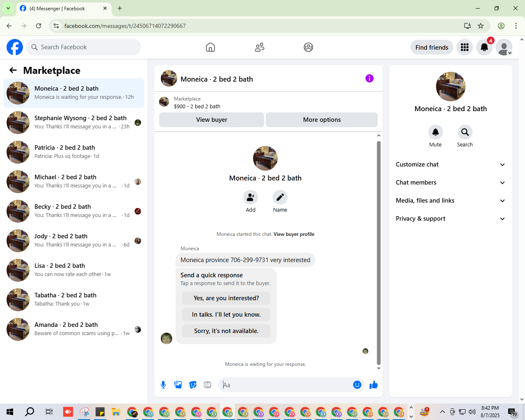The width and height of the screenshot is (525, 420).
Task: Open the account profile menu avatar
Action: pyautogui.click(x=504, y=47)
